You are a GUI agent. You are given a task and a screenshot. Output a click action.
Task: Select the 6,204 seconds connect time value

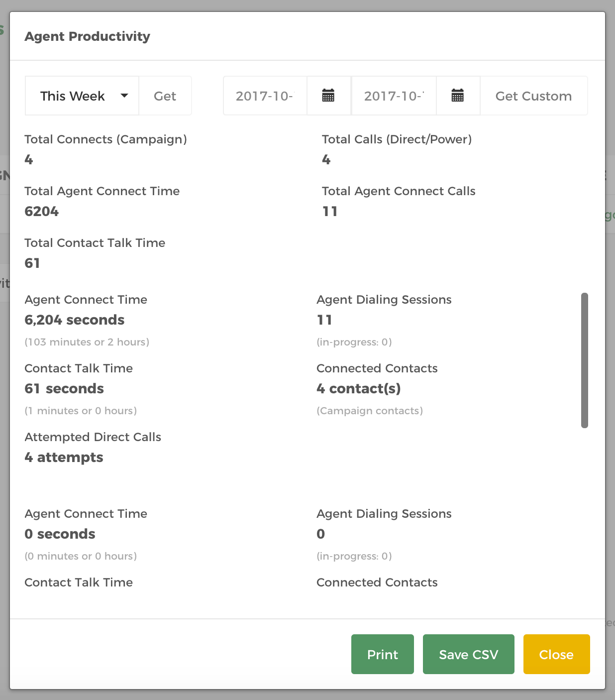pyautogui.click(x=75, y=320)
